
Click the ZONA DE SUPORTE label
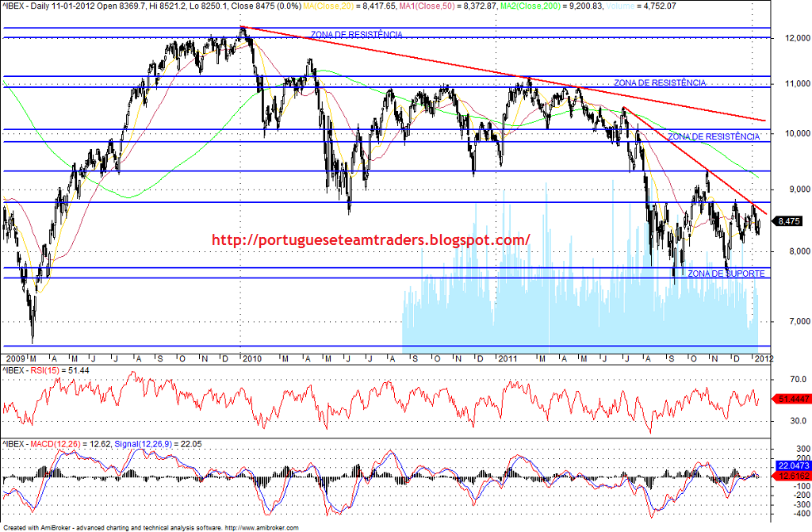coord(726,274)
